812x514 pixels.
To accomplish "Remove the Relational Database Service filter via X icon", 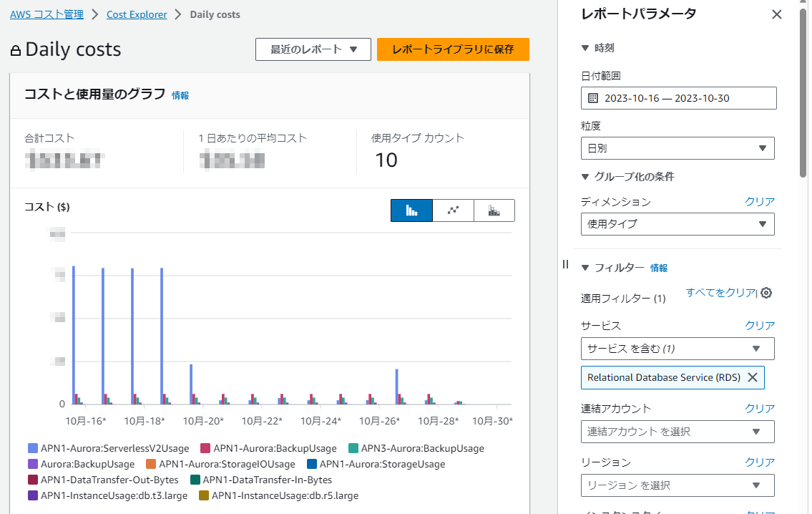I will (752, 377).
